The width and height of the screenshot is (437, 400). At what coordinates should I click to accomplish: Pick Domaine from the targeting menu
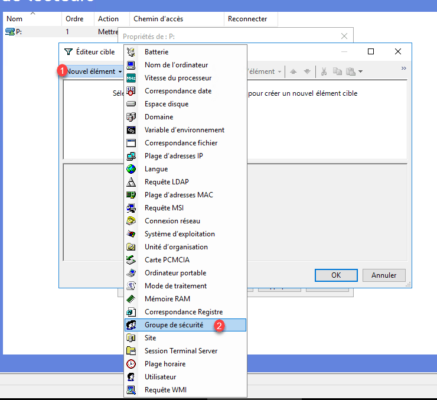click(x=185, y=117)
